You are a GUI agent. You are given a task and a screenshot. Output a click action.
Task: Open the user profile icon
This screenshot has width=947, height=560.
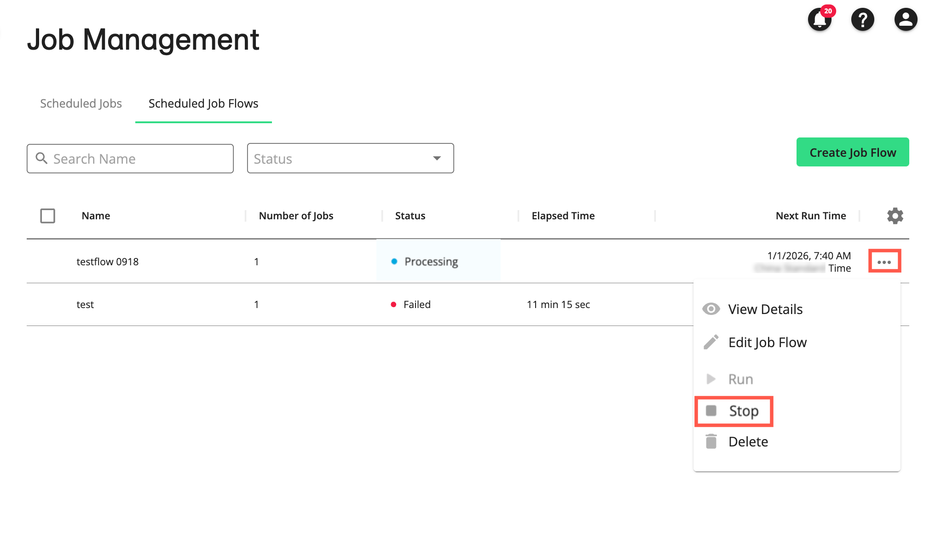pyautogui.click(x=905, y=19)
